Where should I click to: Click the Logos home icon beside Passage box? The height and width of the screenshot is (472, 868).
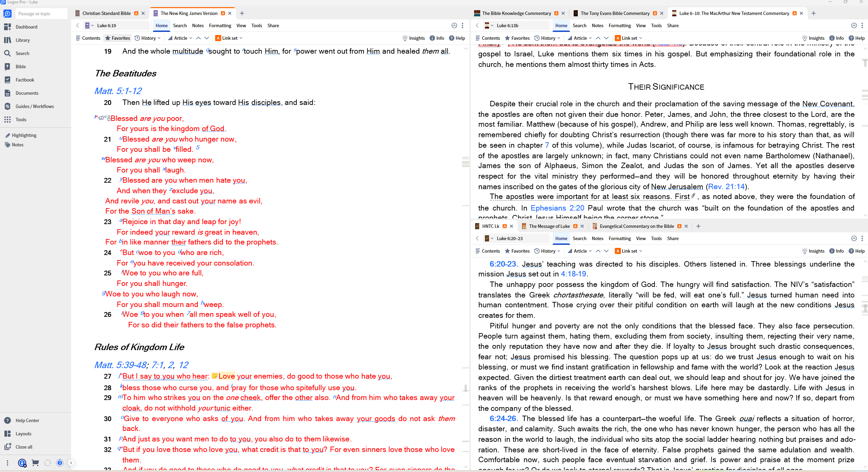(x=7, y=14)
